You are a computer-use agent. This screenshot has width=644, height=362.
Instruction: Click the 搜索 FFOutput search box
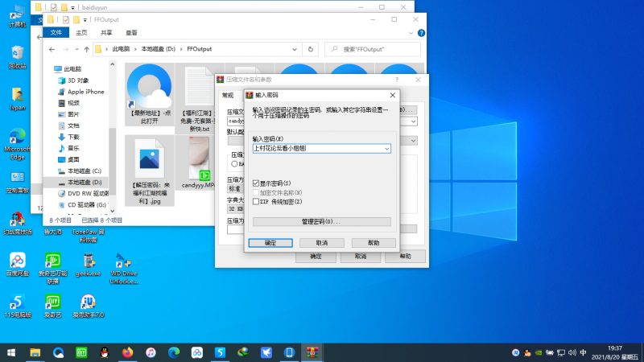pos(378,49)
